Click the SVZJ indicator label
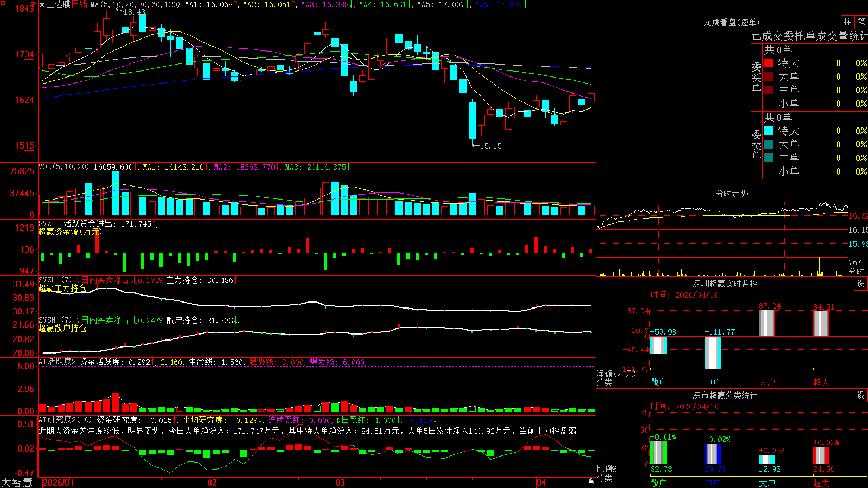The image size is (868, 488). tap(47, 223)
